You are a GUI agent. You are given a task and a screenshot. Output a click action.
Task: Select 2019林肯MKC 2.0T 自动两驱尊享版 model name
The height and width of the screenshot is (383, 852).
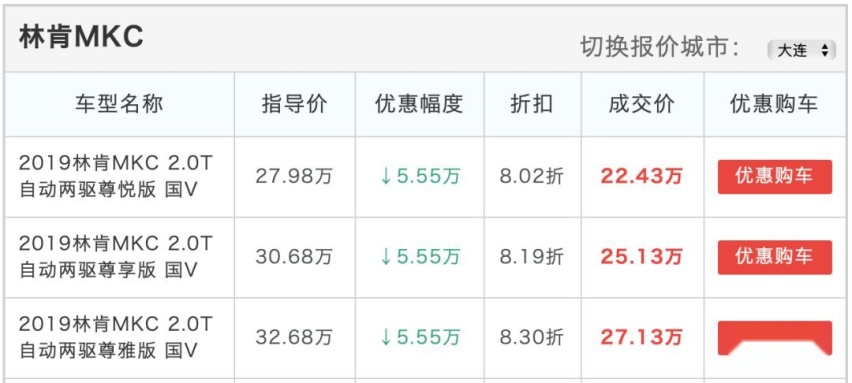click(x=115, y=257)
